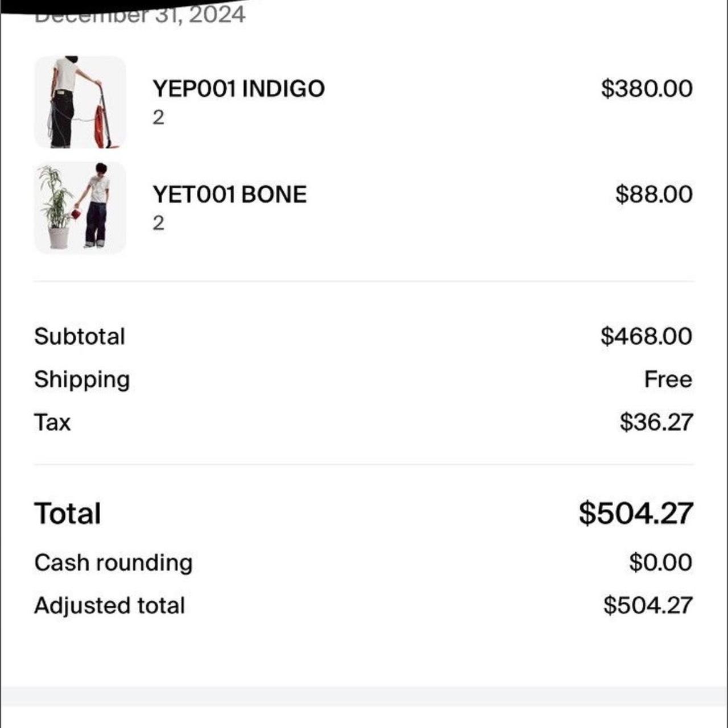728x728 pixels.
Task: Select the Adjusted total label
Action: tap(109, 605)
